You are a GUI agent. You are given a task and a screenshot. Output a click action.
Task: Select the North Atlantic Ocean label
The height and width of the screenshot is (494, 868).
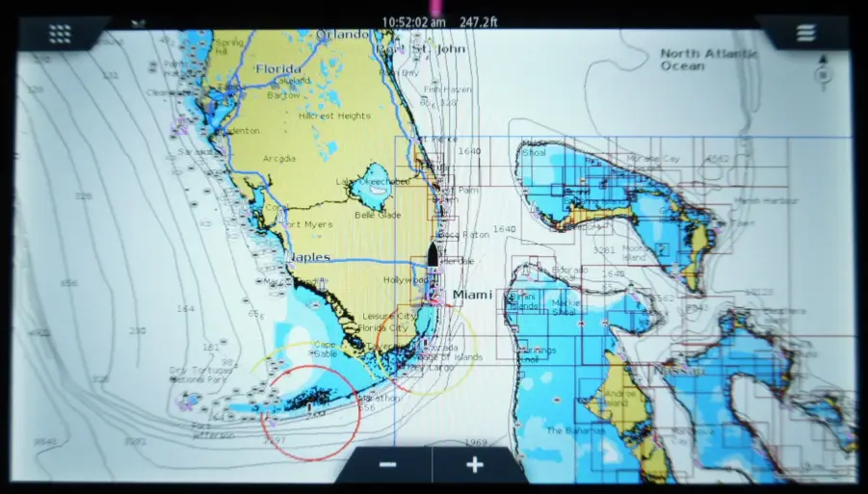(x=708, y=60)
